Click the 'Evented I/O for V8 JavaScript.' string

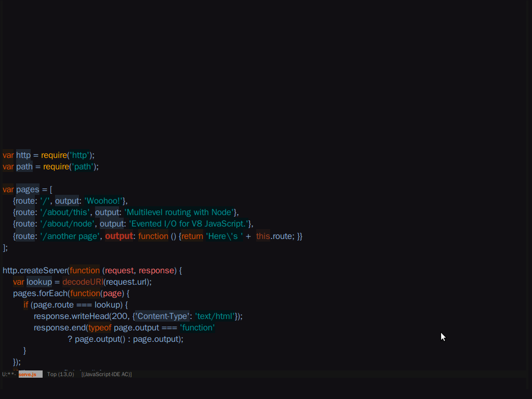[189, 224]
